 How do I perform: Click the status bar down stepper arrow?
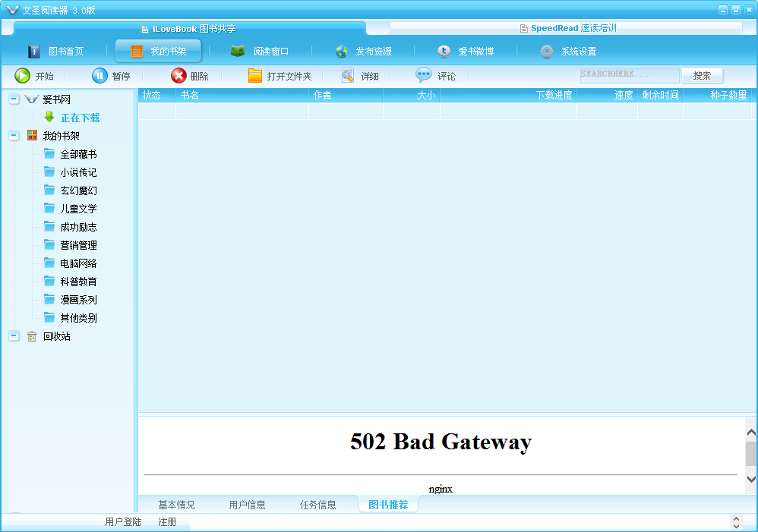click(736, 526)
